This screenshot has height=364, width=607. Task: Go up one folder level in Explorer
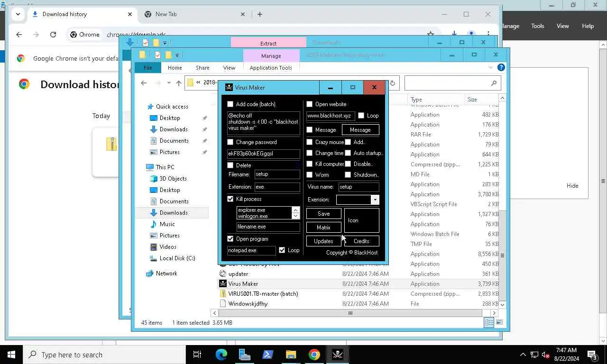click(x=179, y=83)
